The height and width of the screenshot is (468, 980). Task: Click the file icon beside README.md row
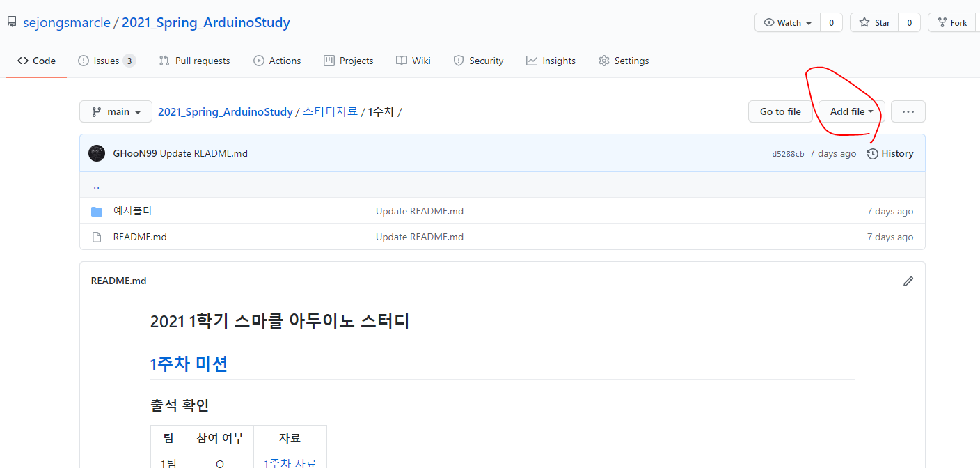(97, 237)
